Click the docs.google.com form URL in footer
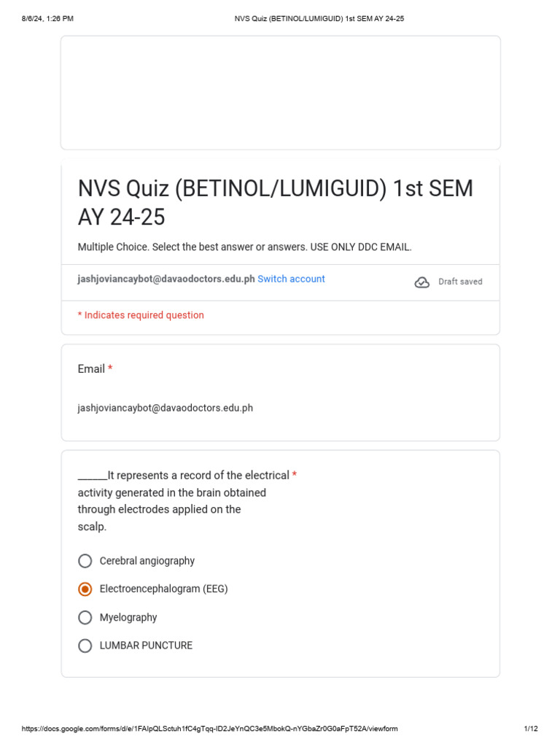The width and height of the screenshot is (560, 747). tap(209, 729)
